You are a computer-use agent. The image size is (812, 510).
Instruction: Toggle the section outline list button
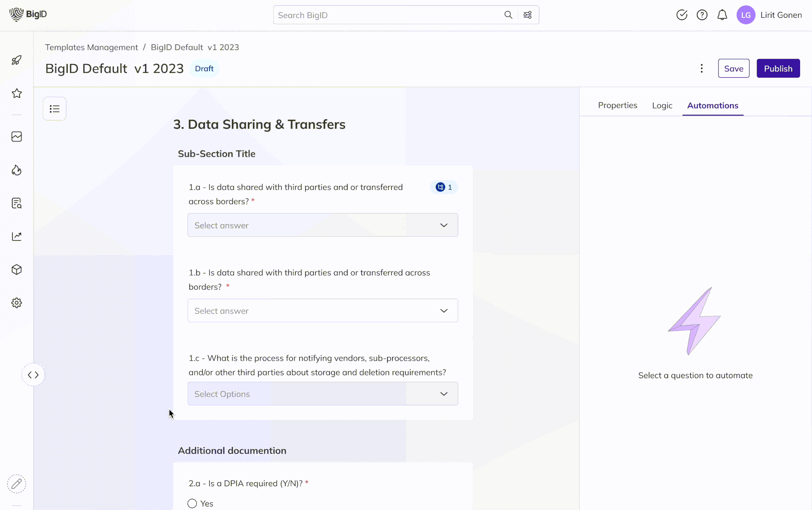click(x=55, y=109)
